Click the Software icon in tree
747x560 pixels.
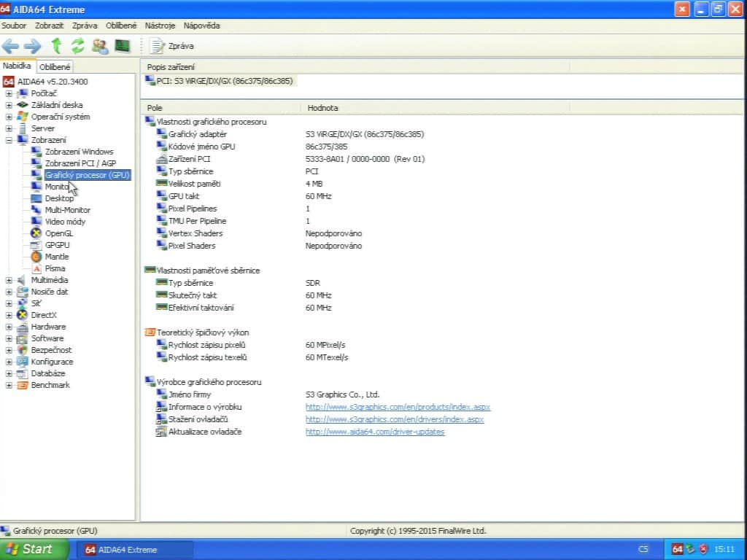pos(22,338)
